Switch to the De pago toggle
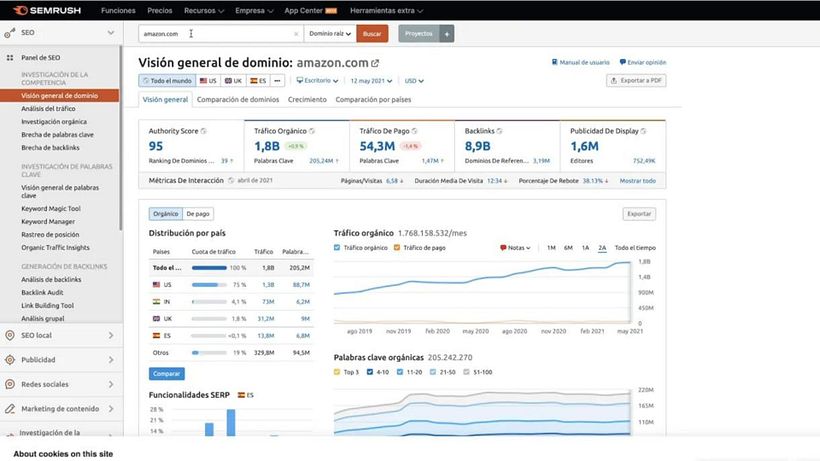Viewport: 820px width, 461px height. click(198, 214)
